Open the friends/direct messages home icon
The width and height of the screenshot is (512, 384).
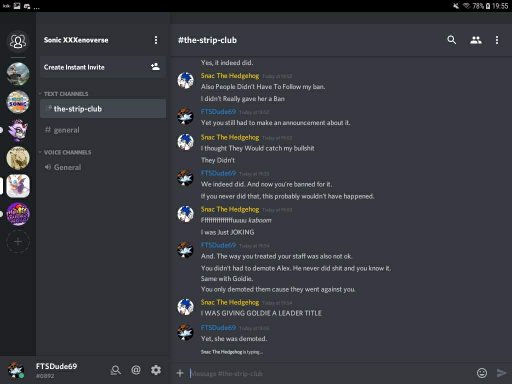[x=18, y=41]
